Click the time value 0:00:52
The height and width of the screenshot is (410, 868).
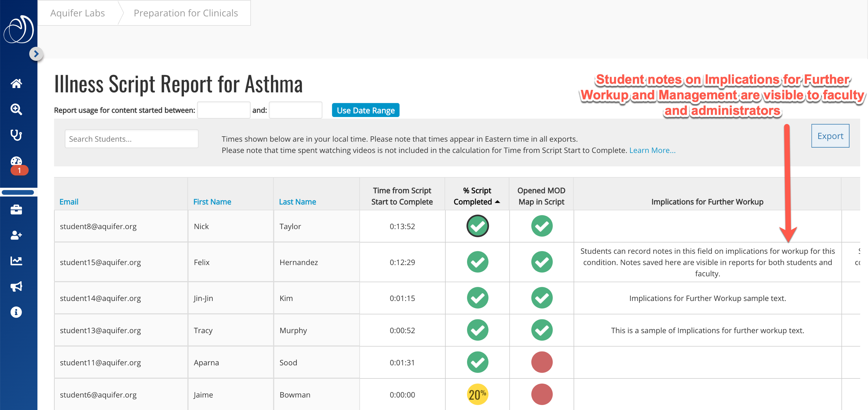[402, 330]
